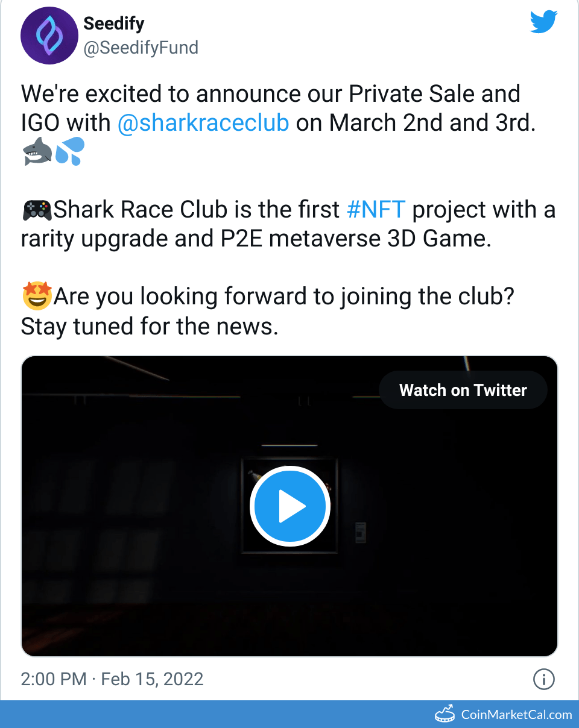Visit the CoinMarketCal.com watermark text
Viewport: 579px width, 728px height.
[516, 715]
